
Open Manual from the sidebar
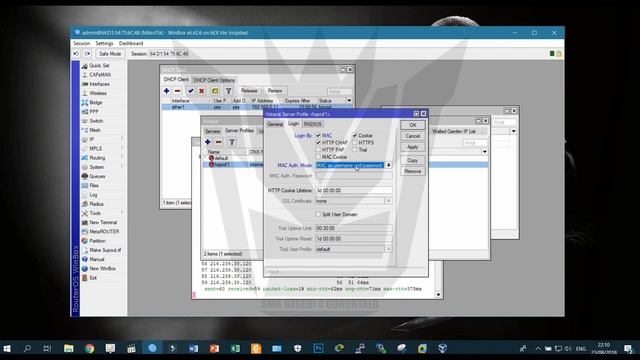pos(97,259)
